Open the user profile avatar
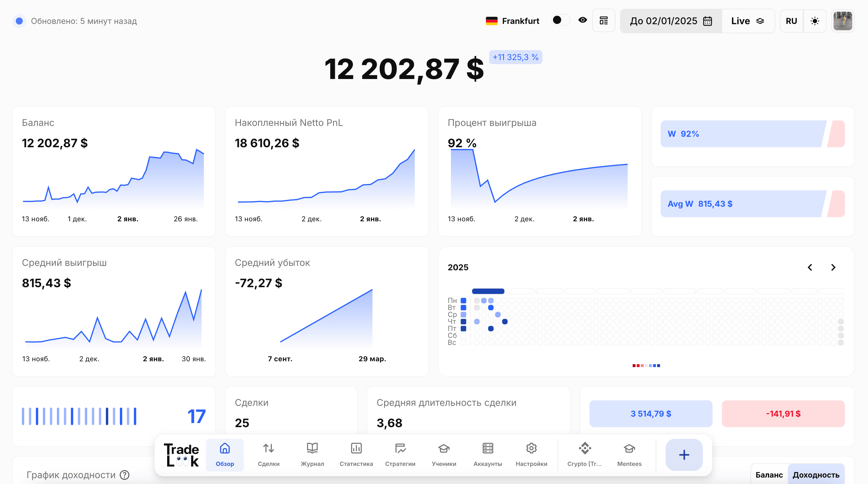This screenshot has width=868, height=484. [x=842, y=21]
